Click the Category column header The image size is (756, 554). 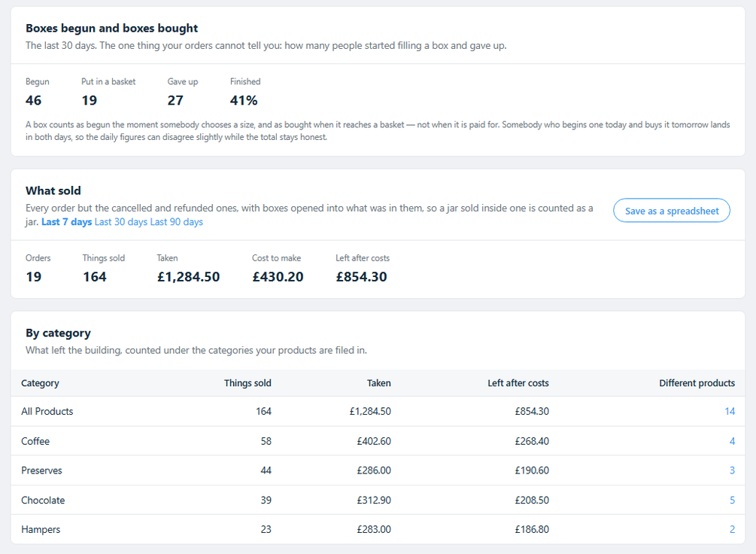click(40, 383)
